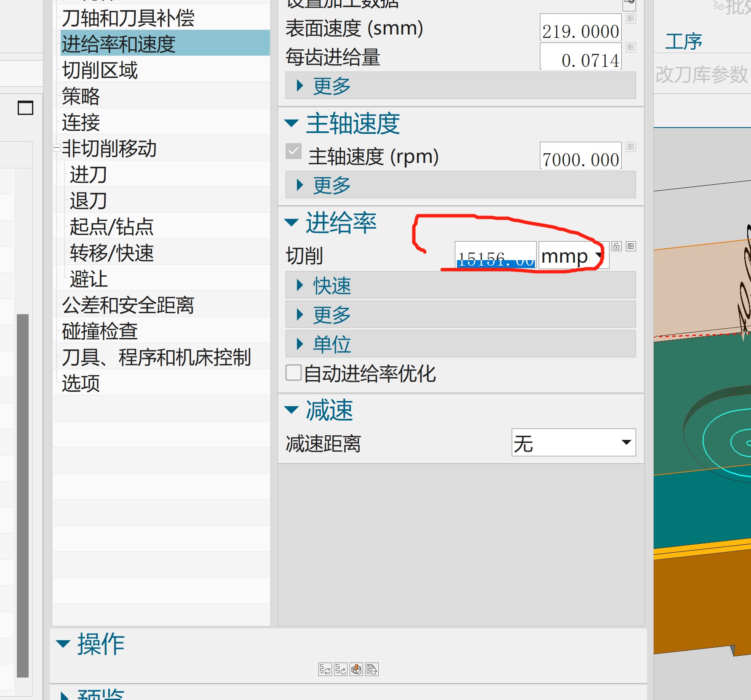Click the Replay toolpath icon under 操作

tap(341, 669)
